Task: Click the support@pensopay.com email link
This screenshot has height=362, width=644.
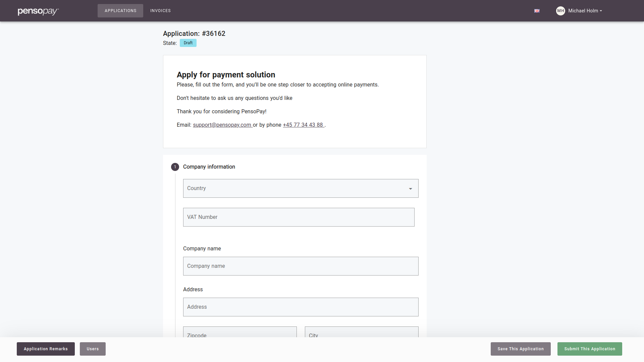Action: tap(222, 125)
